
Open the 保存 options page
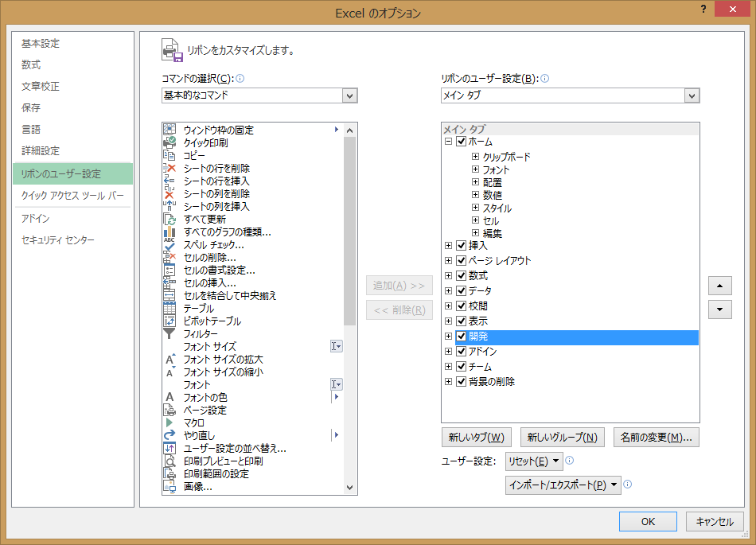click(x=31, y=108)
